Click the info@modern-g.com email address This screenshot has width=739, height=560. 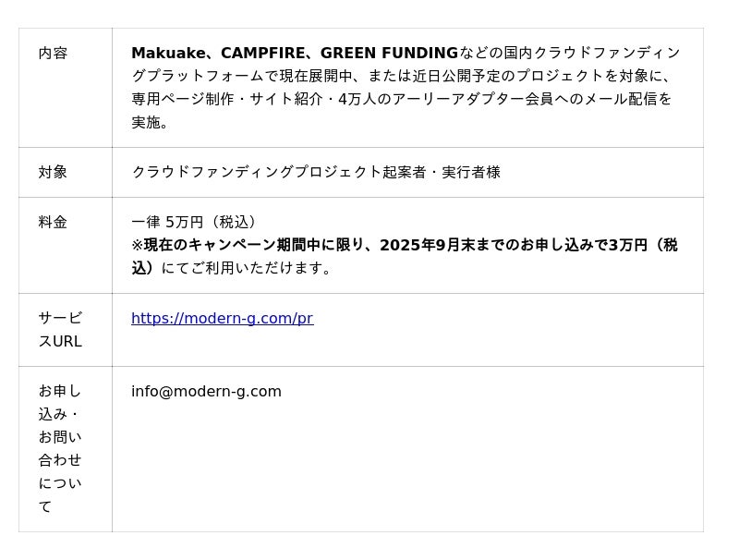(206, 391)
